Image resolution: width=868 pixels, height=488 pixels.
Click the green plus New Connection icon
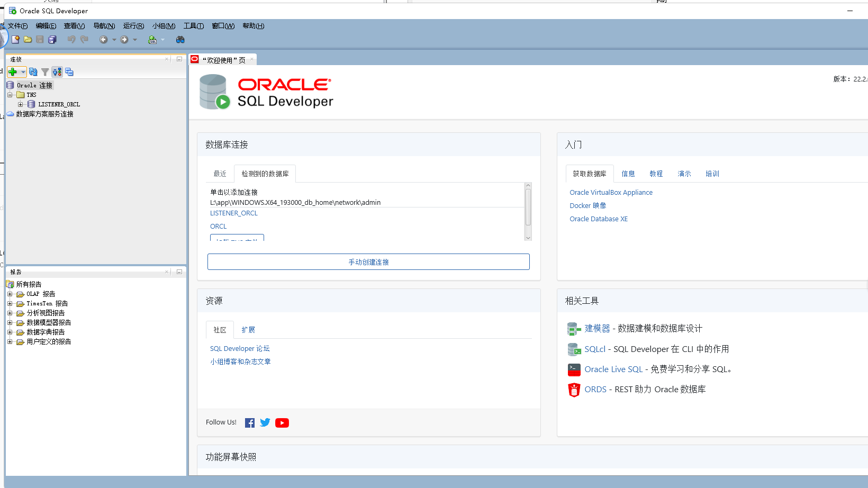13,72
